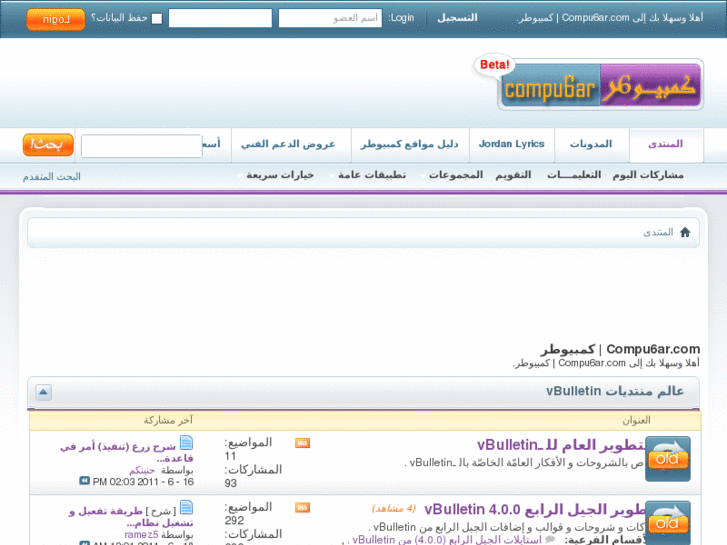Open user حنينكم profile link

click(x=142, y=470)
